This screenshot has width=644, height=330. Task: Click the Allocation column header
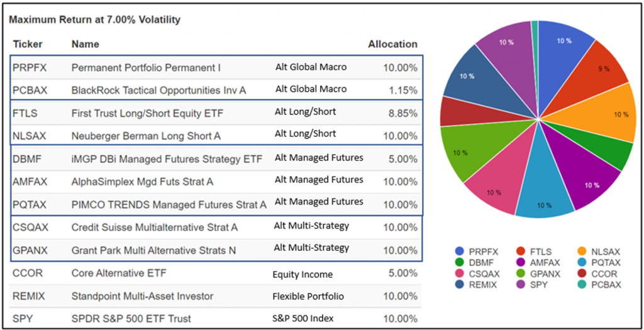[x=392, y=44]
